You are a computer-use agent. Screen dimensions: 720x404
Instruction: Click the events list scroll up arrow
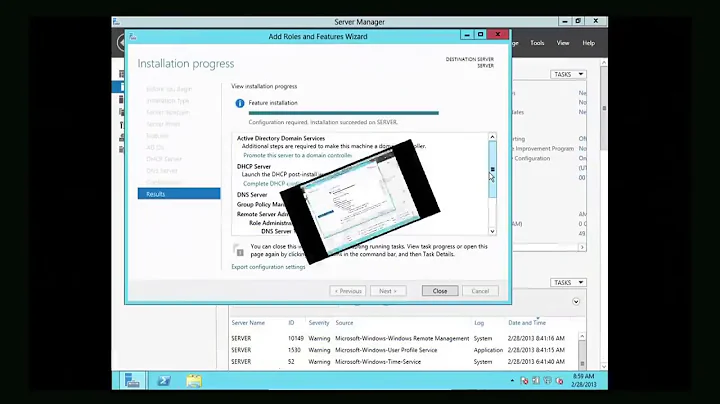pyautogui.click(x=582, y=337)
